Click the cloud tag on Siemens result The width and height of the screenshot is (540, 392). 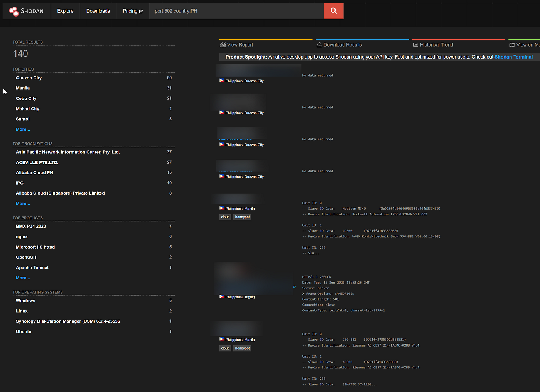[x=225, y=348]
